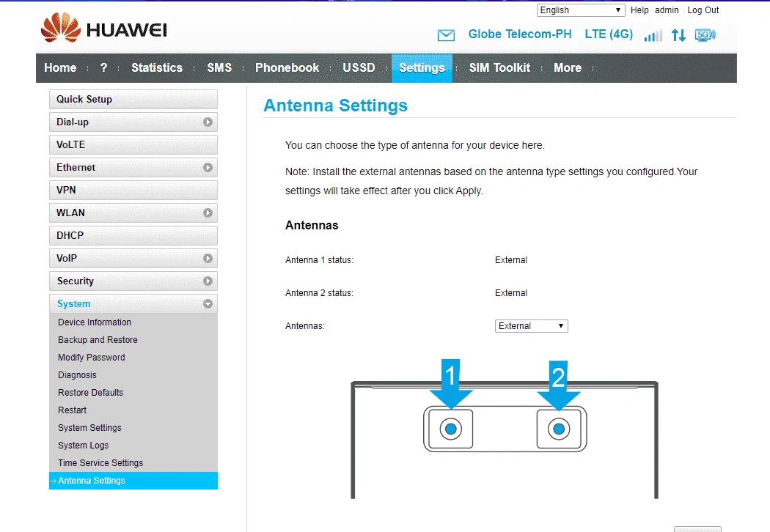Click the Globe Telecom-PH operator name
This screenshot has width=770, height=532.
[519, 34]
